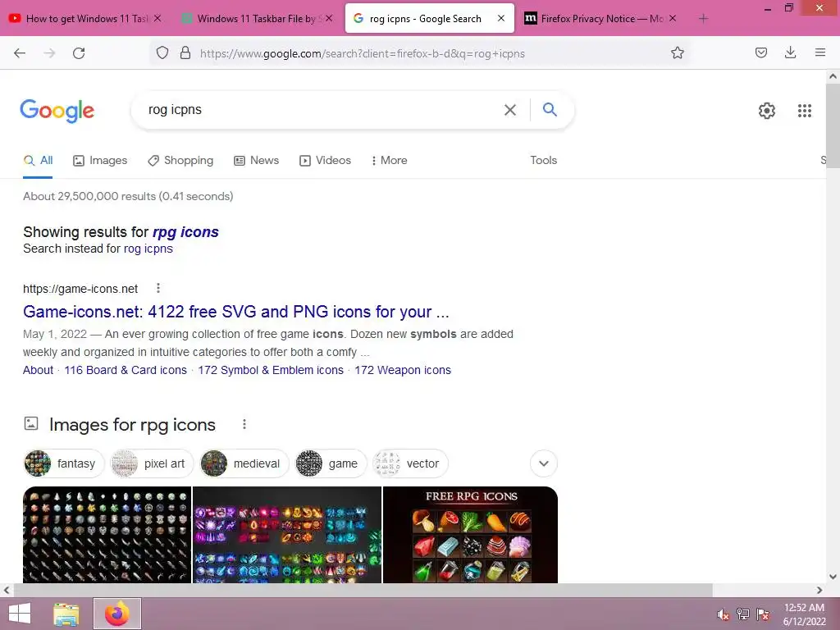
Task: Open options for Images for rpg icons
Action: pyautogui.click(x=244, y=424)
